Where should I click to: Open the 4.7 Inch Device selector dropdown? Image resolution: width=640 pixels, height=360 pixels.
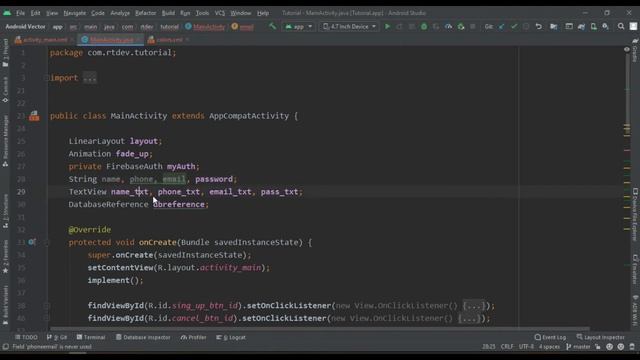point(349,27)
